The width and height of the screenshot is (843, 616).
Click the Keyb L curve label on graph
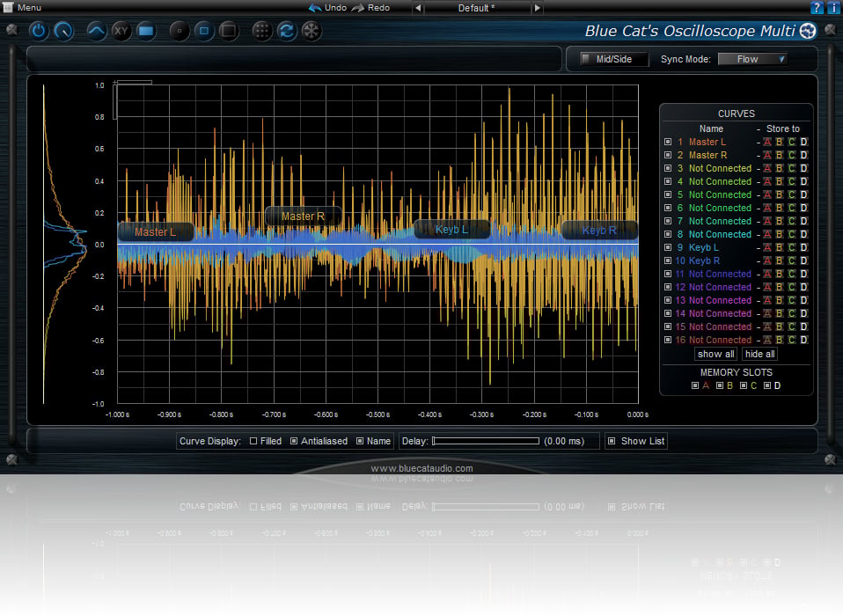[451, 230]
